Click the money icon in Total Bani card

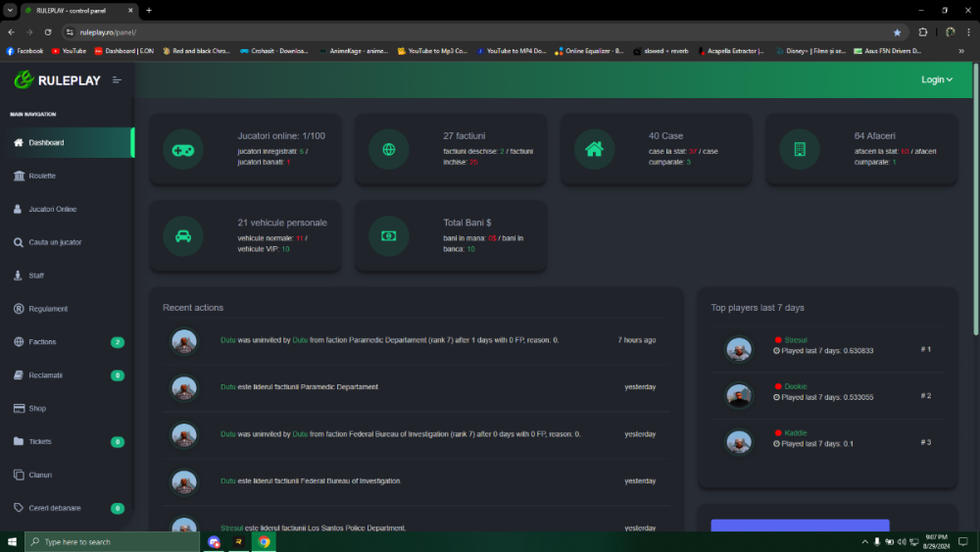pyautogui.click(x=388, y=236)
